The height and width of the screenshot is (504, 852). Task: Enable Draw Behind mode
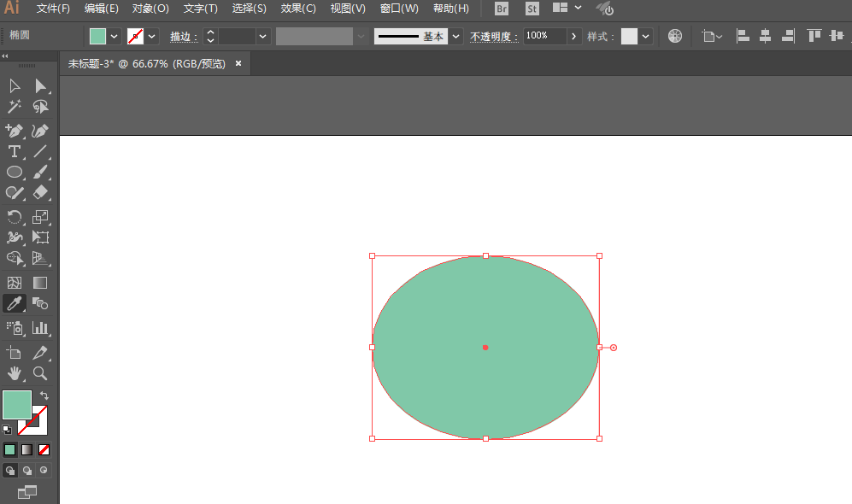(x=27, y=471)
